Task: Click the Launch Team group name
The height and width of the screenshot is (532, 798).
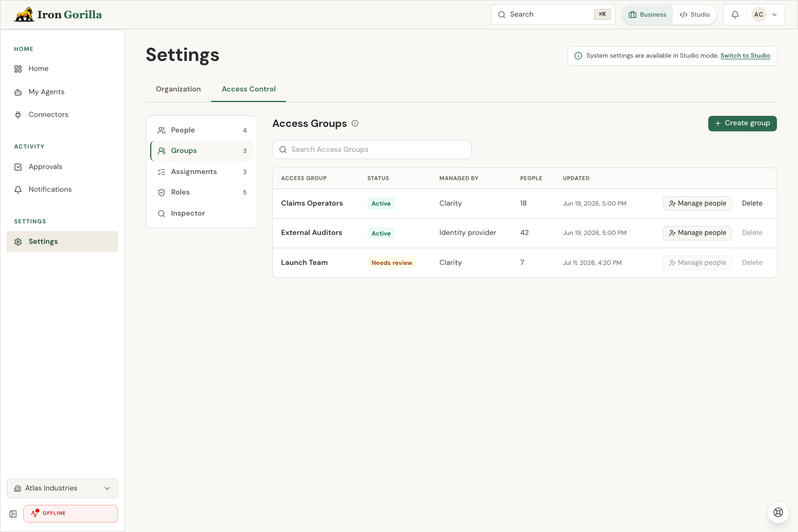Action: pos(304,263)
